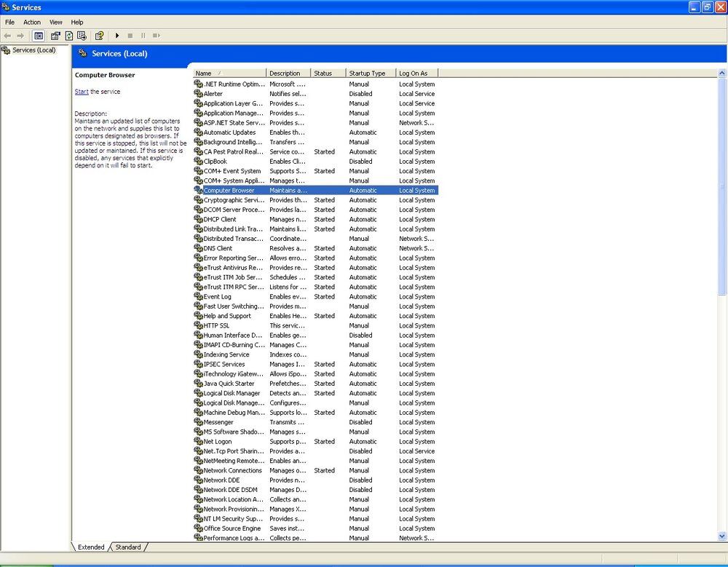The height and width of the screenshot is (567, 728).
Task: Sort by the Startup Type column header
Action: (371, 73)
